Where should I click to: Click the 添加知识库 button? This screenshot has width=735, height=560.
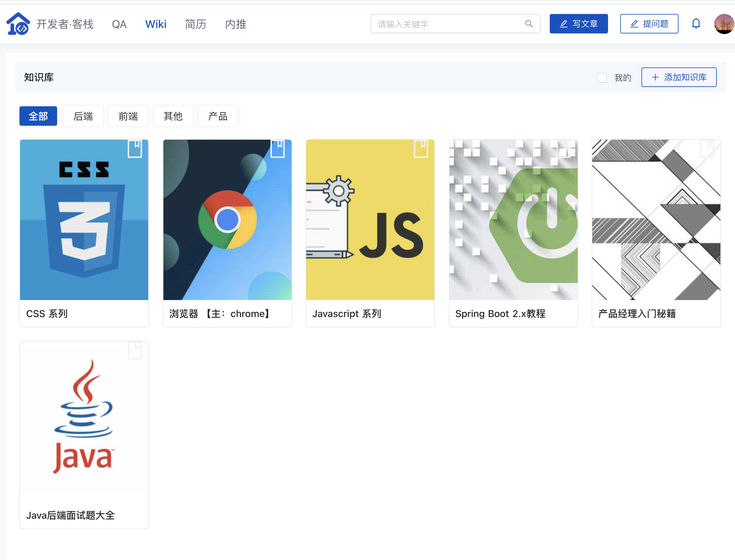(679, 77)
